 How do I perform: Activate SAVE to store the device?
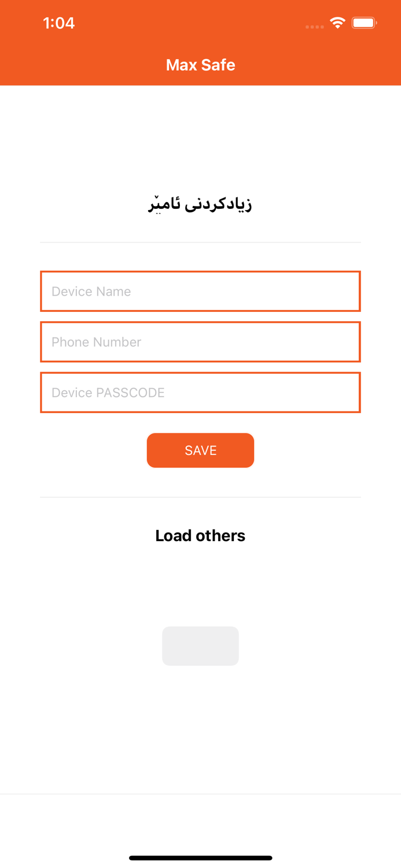[x=200, y=450]
